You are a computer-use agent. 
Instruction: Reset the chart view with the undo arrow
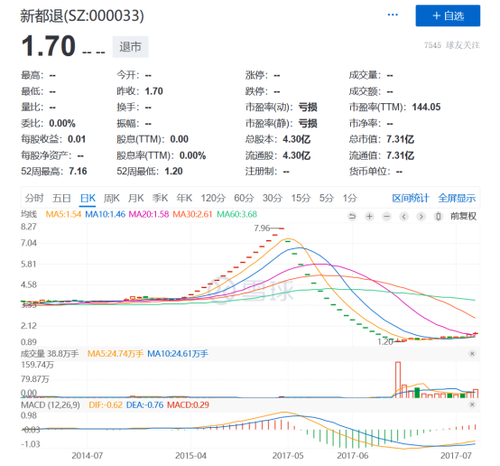[x=352, y=217]
